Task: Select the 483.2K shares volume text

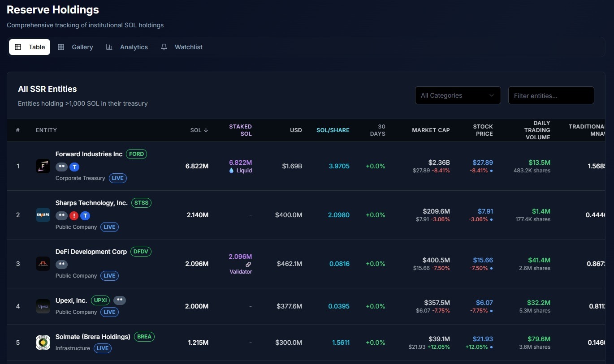Action: 532,171
